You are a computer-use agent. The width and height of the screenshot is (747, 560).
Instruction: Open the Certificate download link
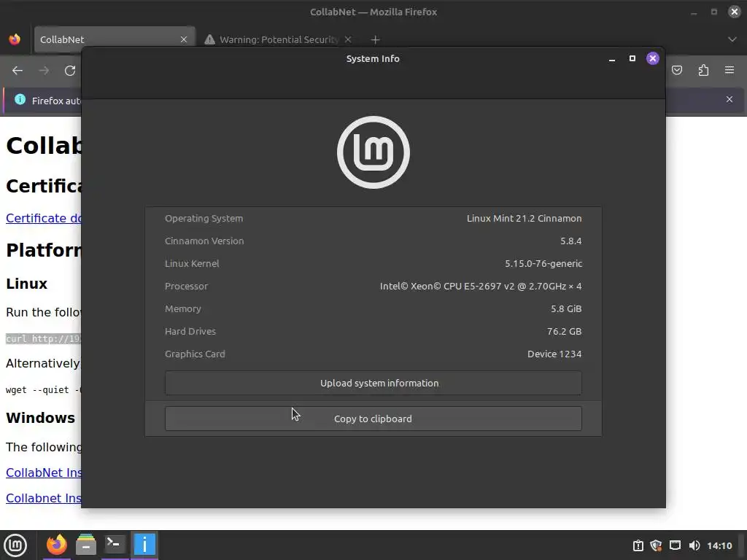click(x=43, y=218)
